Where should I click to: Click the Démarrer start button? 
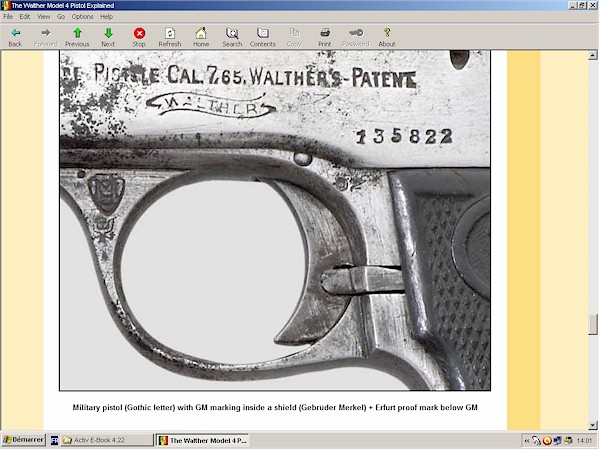pyautogui.click(x=23, y=440)
